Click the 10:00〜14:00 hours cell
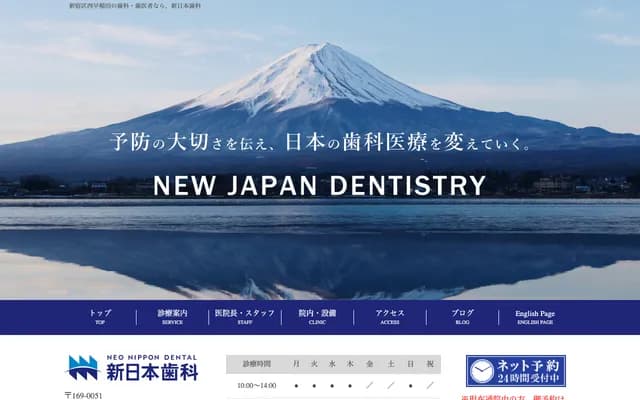The width and height of the screenshot is (640, 400). click(257, 385)
